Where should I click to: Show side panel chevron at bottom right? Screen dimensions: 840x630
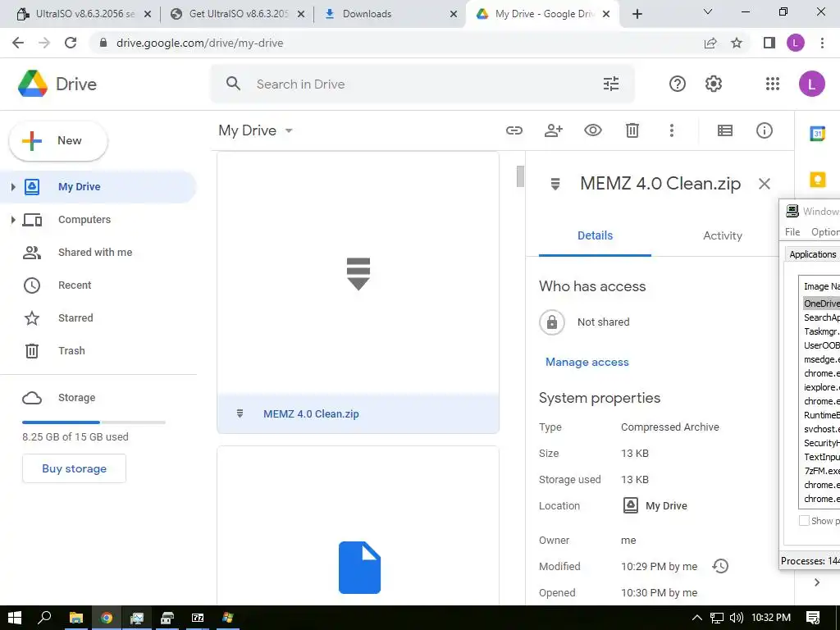pyautogui.click(x=816, y=582)
